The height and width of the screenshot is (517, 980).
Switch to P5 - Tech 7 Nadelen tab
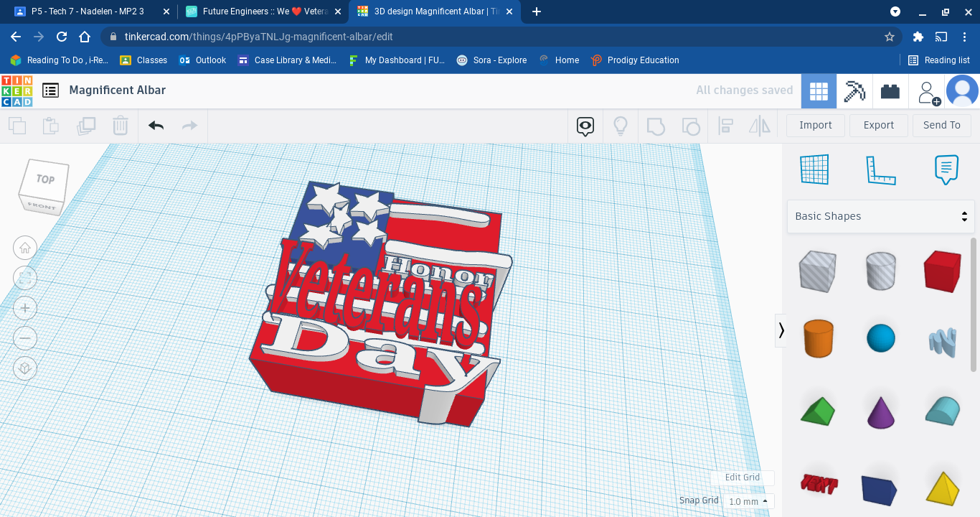(x=88, y=11)
